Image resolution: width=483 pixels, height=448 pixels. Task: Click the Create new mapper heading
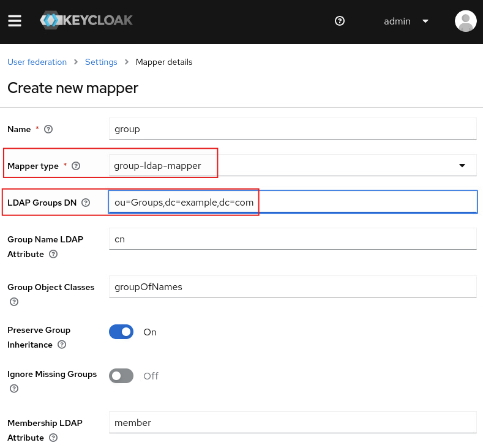pyautogui.click(x=73, y=88)
